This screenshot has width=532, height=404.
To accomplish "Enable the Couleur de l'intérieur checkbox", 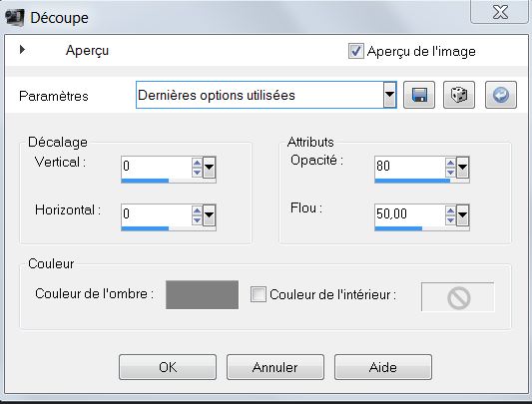I will pyautogui.click(x=259, y=294).
